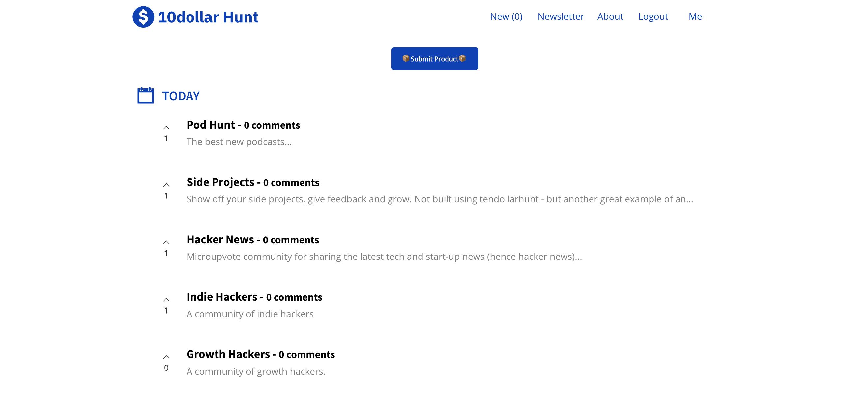This screenshot has width=868, height=393.
Task: Upvote the Hacker News product
Action: tap(166, 242)
